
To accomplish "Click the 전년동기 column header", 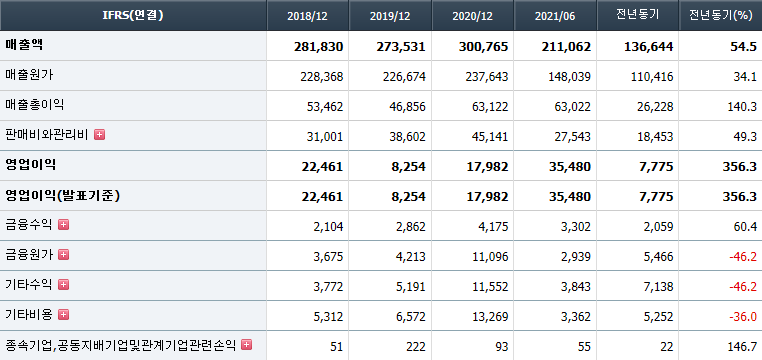I will [637, 16].
